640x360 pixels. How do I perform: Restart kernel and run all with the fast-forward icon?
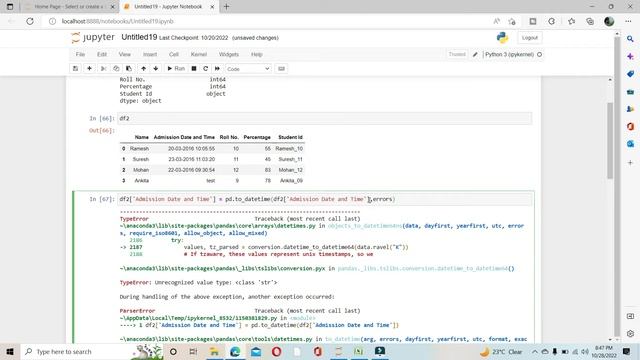point(217,69)
